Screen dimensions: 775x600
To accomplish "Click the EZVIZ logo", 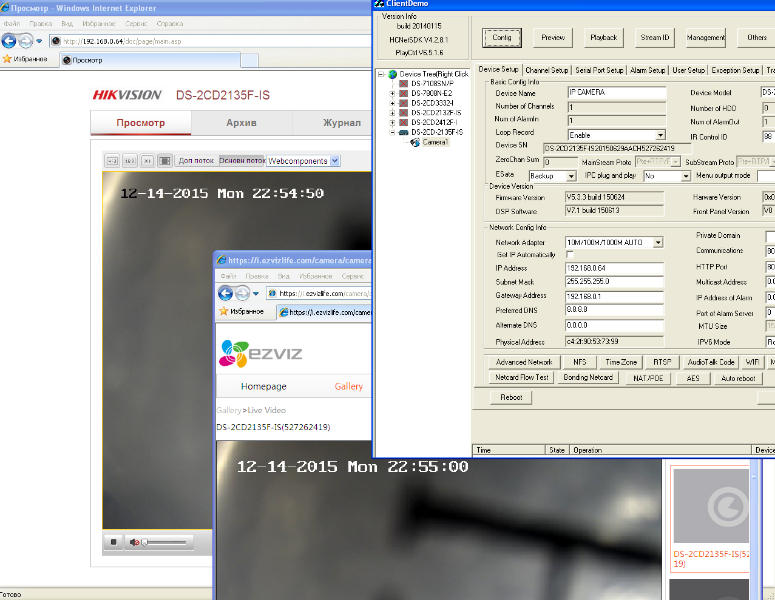I will [x=260, y=353].
